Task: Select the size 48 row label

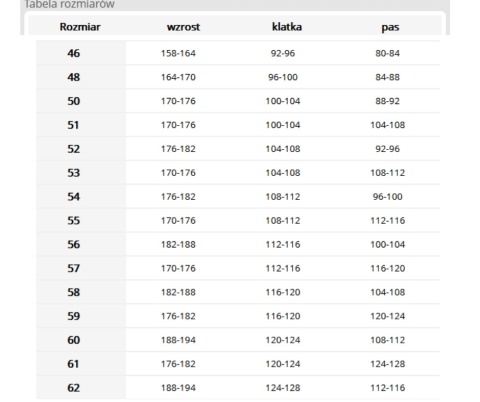Action: tap(74, 77)
